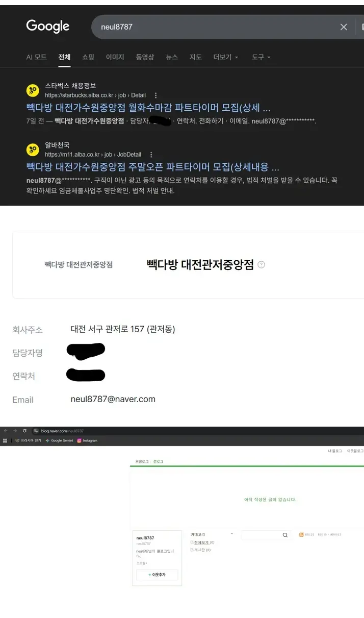Screen dimensions: 364x618
Task: Open the Google Gemini bookmark
Action: (60, 440)
